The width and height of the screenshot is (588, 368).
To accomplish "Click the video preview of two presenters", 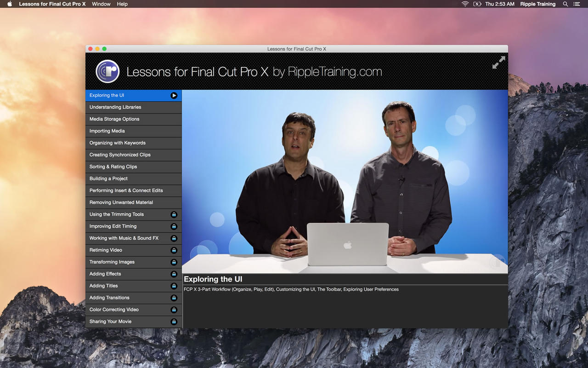I will coord(345,182).
